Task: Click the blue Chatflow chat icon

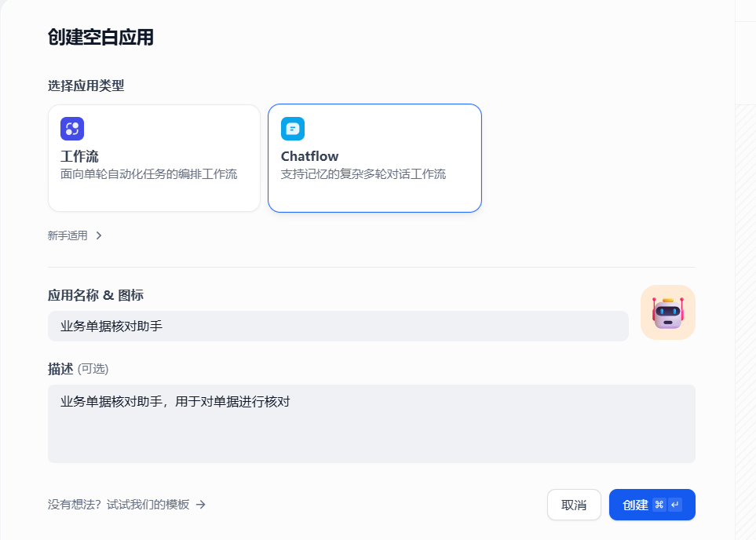Action: 293,129
